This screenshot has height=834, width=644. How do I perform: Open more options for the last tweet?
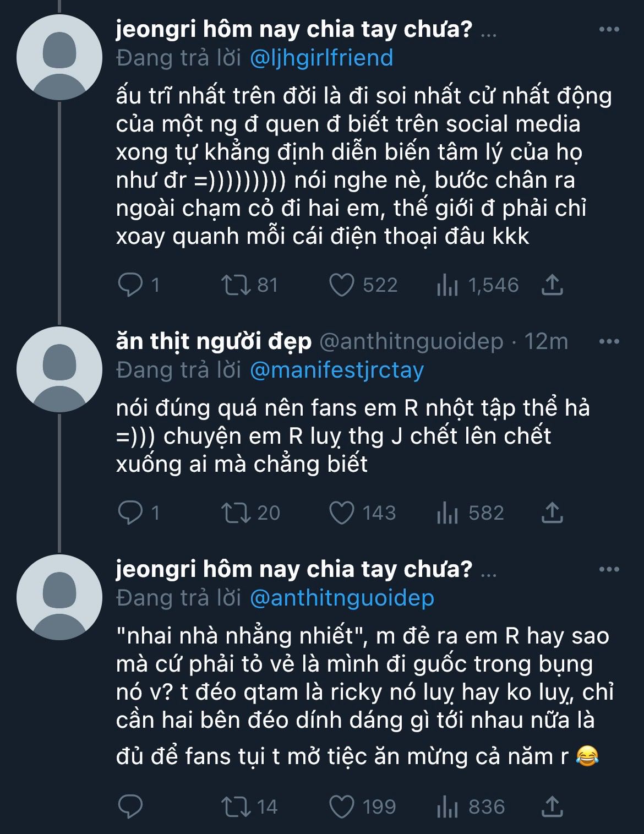[x=609, y=569]
